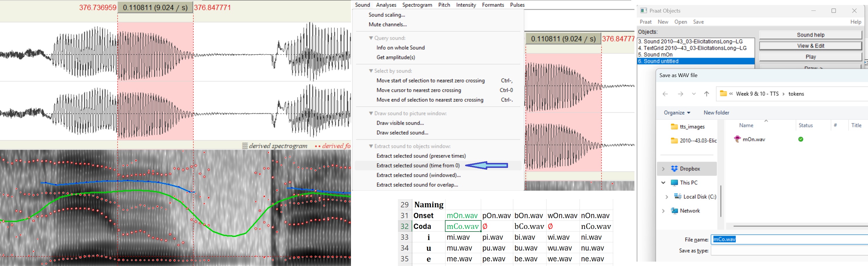Click New folder in Save dialog
This screenshot has height=266, width=868.
click(716, 113)
